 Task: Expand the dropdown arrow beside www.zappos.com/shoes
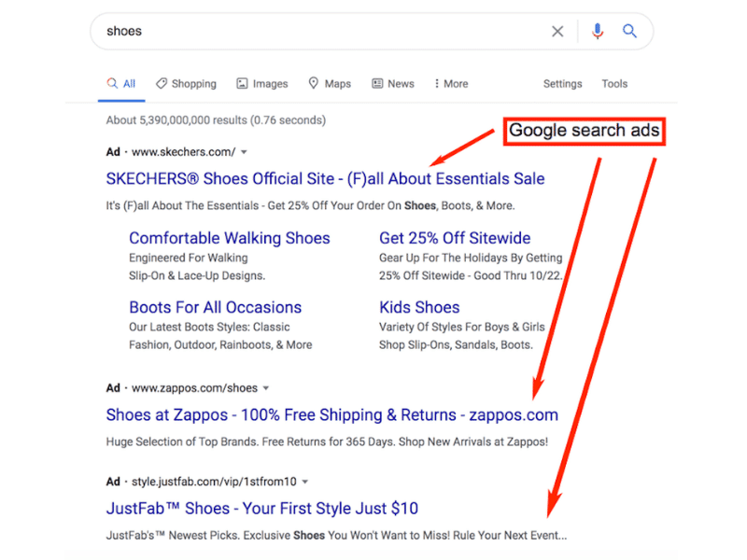pyautogui.click(x=266, y=388)
